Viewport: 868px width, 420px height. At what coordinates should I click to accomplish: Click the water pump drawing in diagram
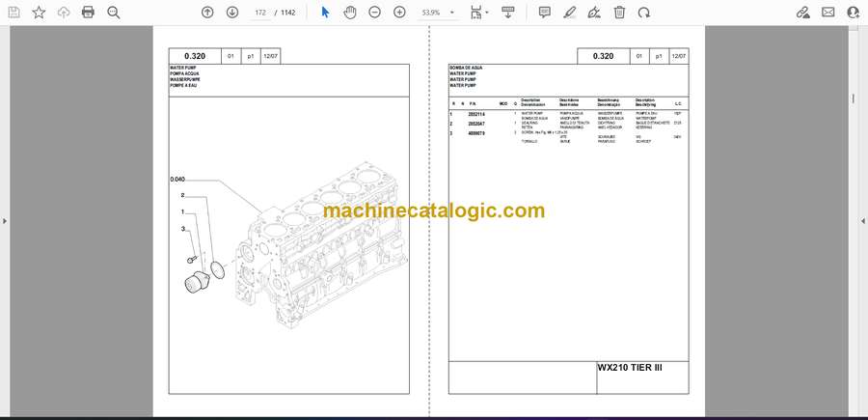coord(197,282)
